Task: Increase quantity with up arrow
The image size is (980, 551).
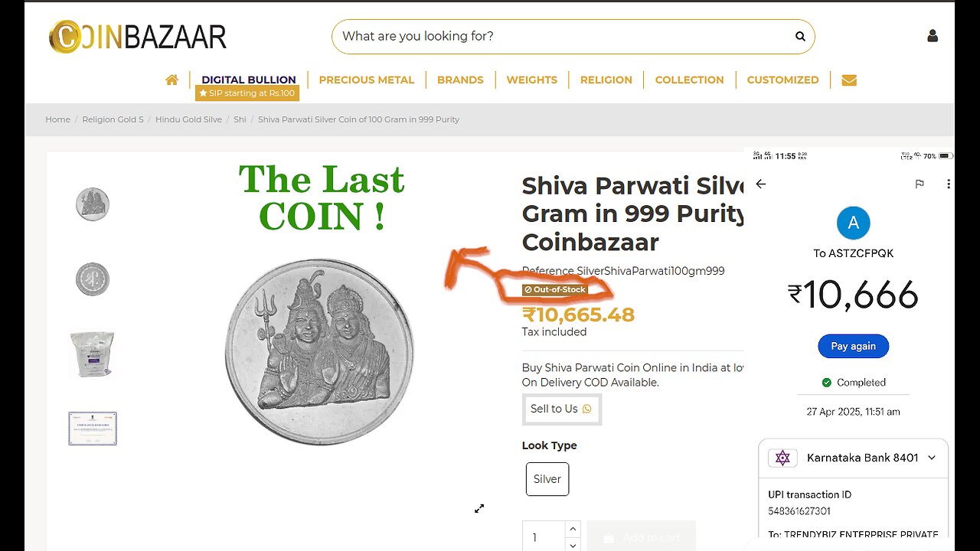Action: [572, 529]
